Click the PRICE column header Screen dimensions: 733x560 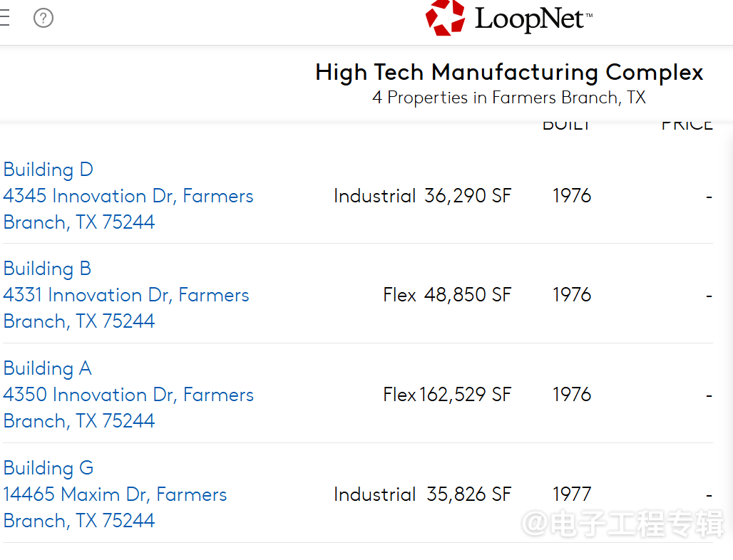(687, 125)
